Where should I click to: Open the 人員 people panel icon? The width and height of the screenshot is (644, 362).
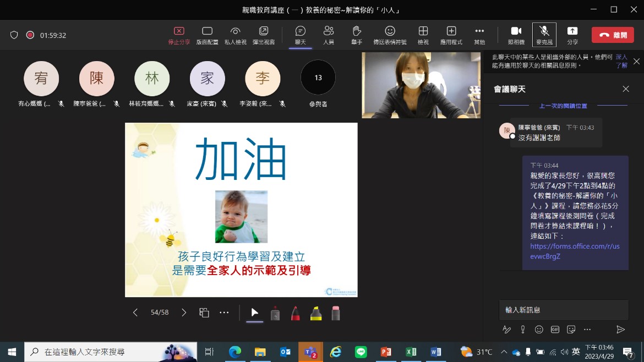[x=329, y=31]
